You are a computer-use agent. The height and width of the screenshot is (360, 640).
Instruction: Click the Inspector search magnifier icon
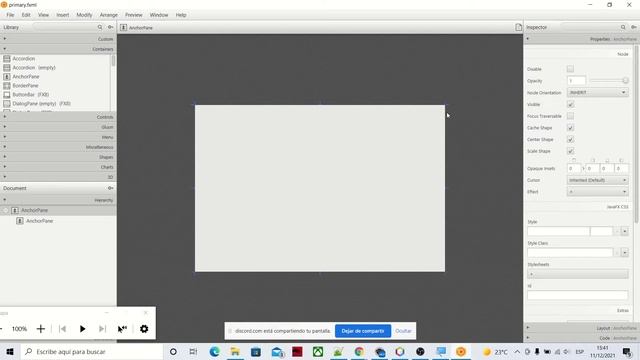point(623,27)
